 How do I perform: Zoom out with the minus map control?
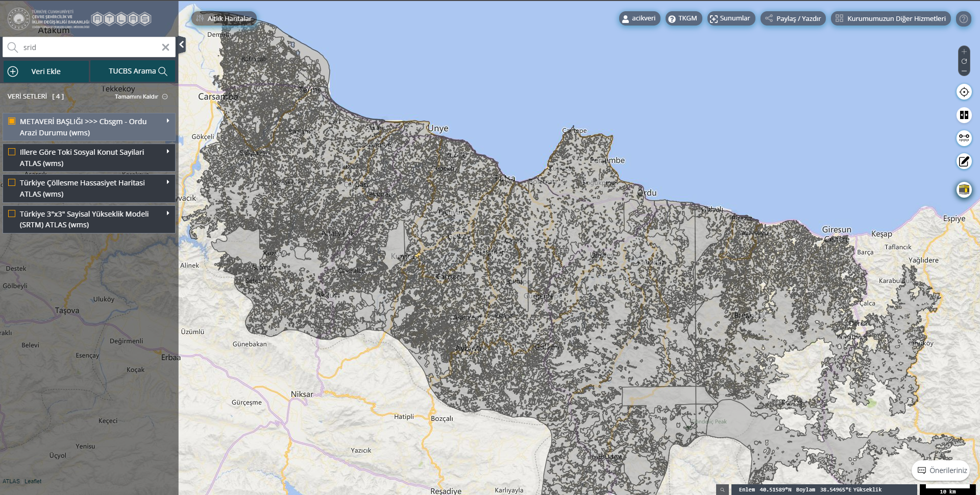tap(964, 71)
